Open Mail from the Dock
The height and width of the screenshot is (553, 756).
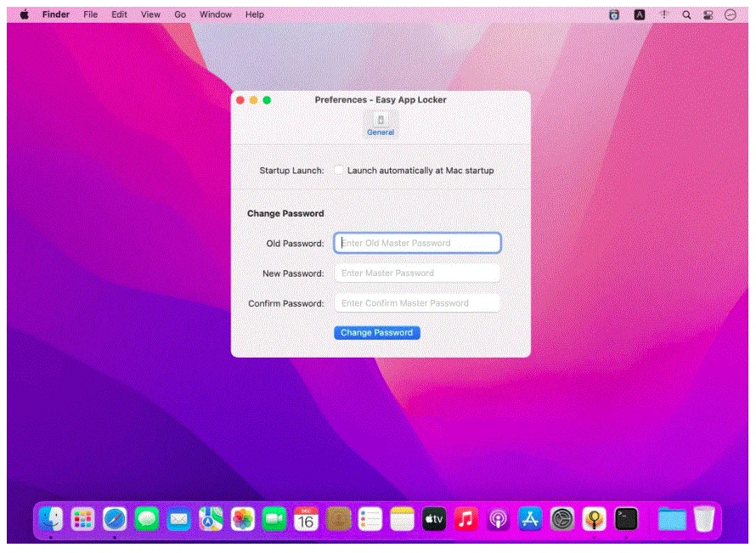[x=178, y=520]
